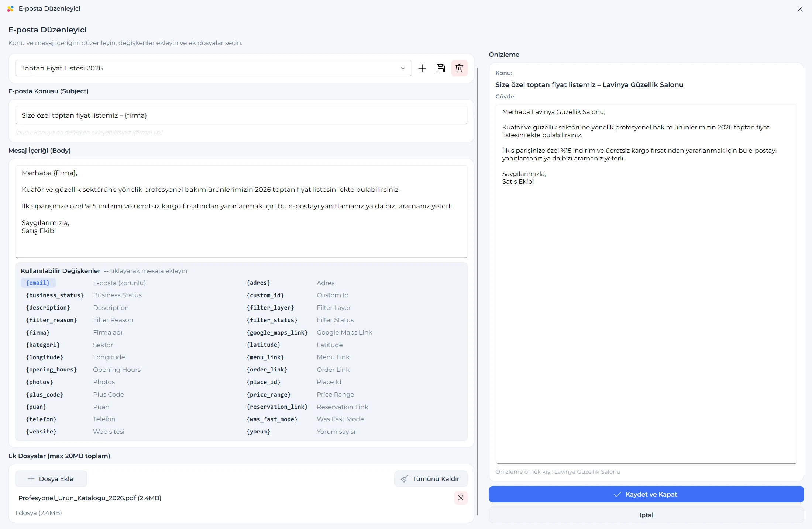Image resolution: width=812 pixels, height=529 pixels.
Task: Insert the {reservation_link} variable
Action: tap(277, 407)
